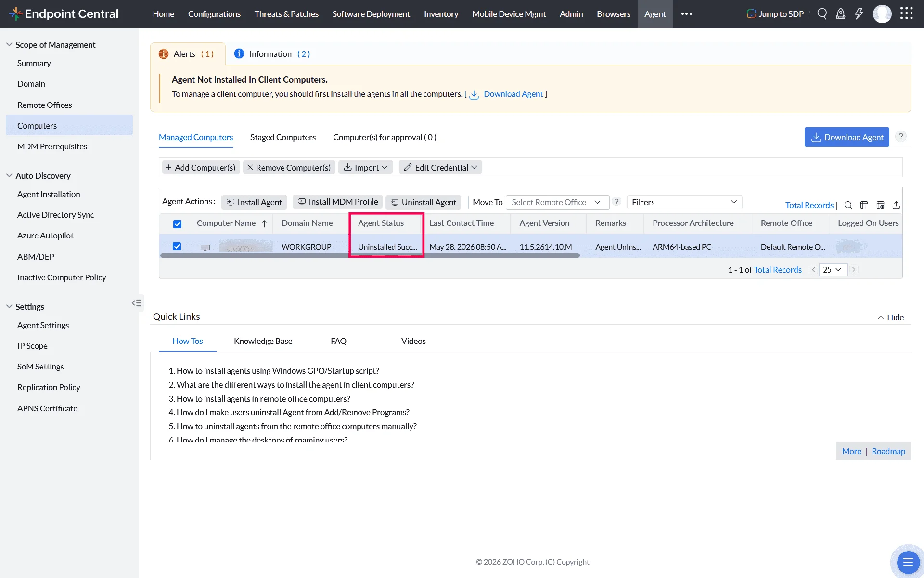Show more navigation tabs via ellipsis
Image resolution: width=924 pixels, height=578 pixels.
tap(687, 14)
